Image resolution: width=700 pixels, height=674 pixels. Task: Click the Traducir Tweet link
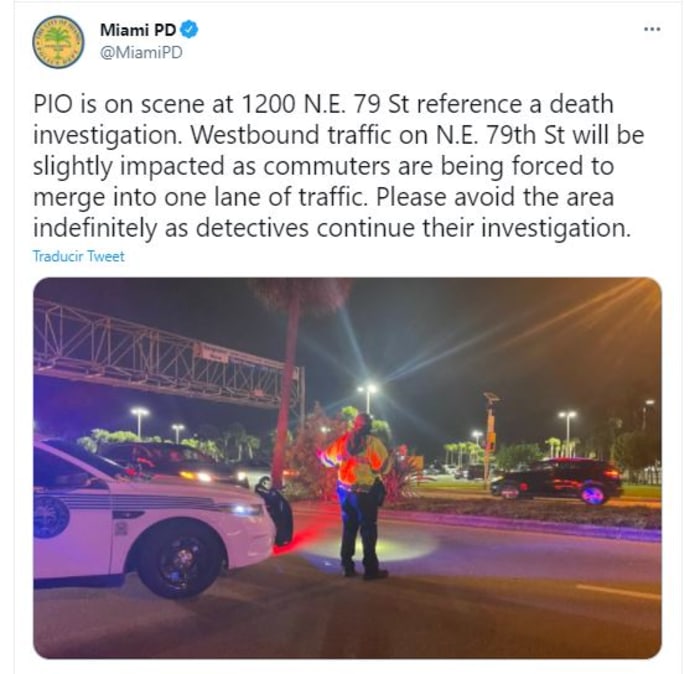coord(79,256)
